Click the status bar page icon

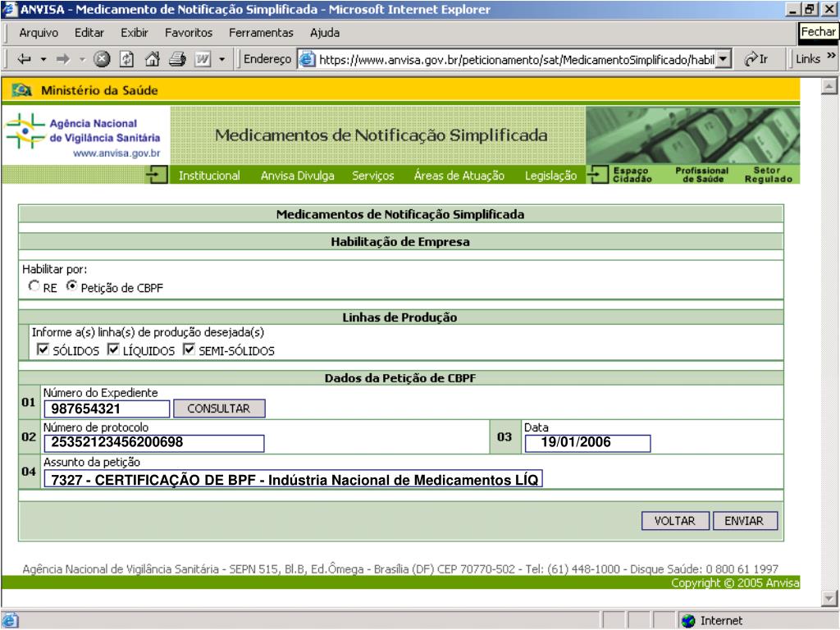tap(10, 621)
